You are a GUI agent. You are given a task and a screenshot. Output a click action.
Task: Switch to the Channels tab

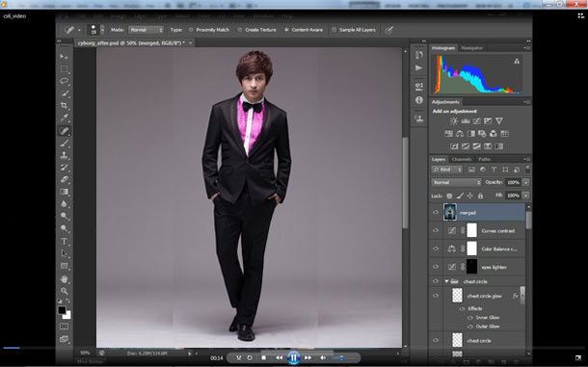tap(462, 159)
